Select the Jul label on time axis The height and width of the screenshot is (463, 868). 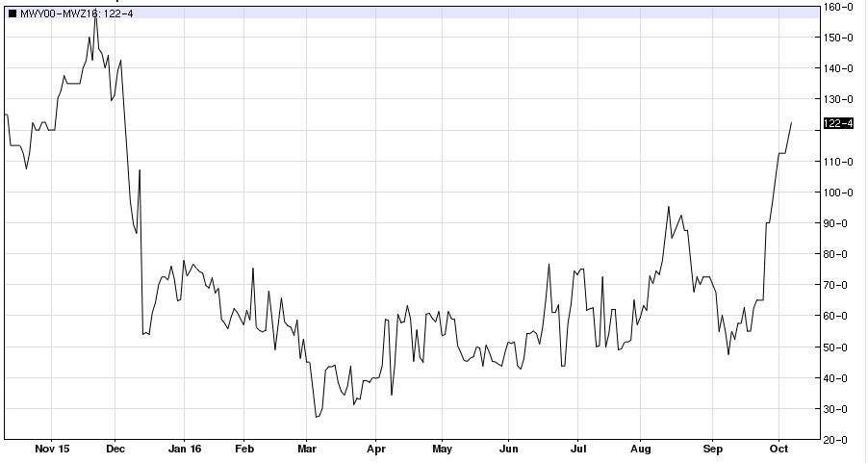tap(578, 450)
